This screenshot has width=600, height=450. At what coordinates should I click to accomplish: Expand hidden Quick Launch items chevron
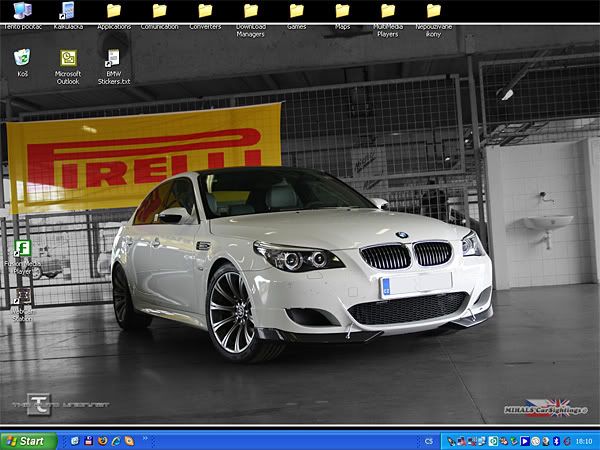click(145, 439)
